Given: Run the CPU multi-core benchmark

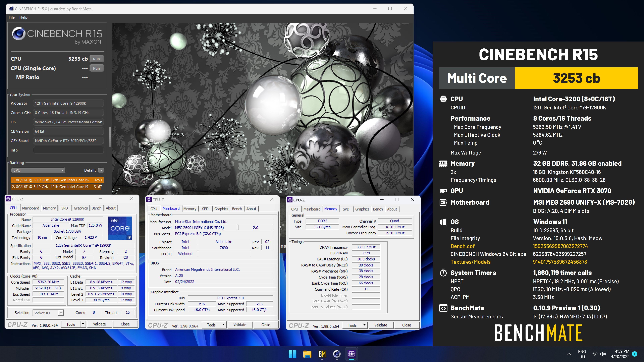Looking at the screenshot, I should [x=96, y=59].
